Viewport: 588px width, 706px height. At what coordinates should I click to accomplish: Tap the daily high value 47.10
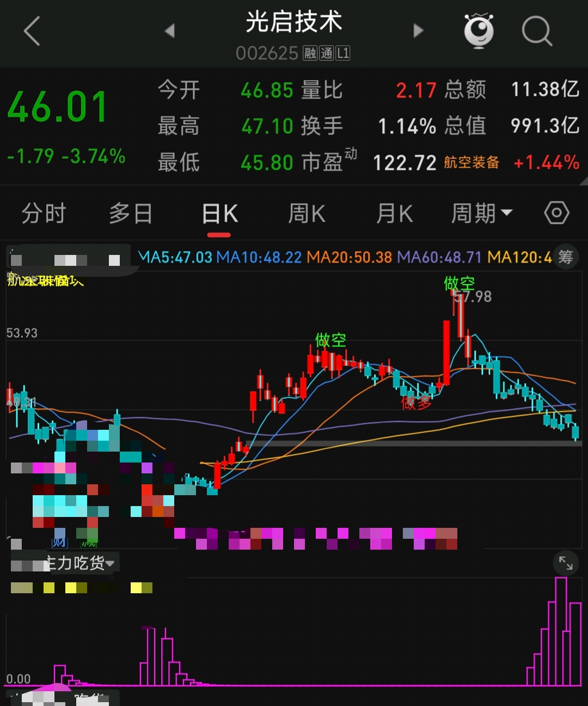coord(267,126)
